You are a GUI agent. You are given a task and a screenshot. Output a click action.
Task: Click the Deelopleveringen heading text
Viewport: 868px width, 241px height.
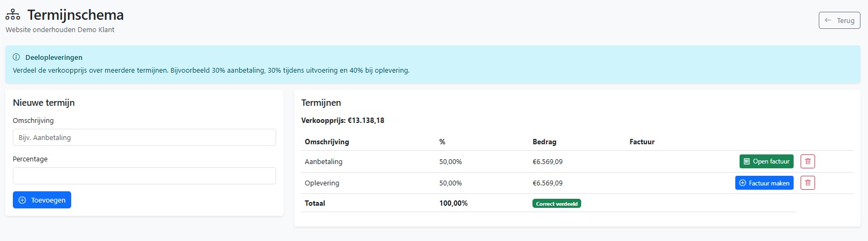[54, 57]
